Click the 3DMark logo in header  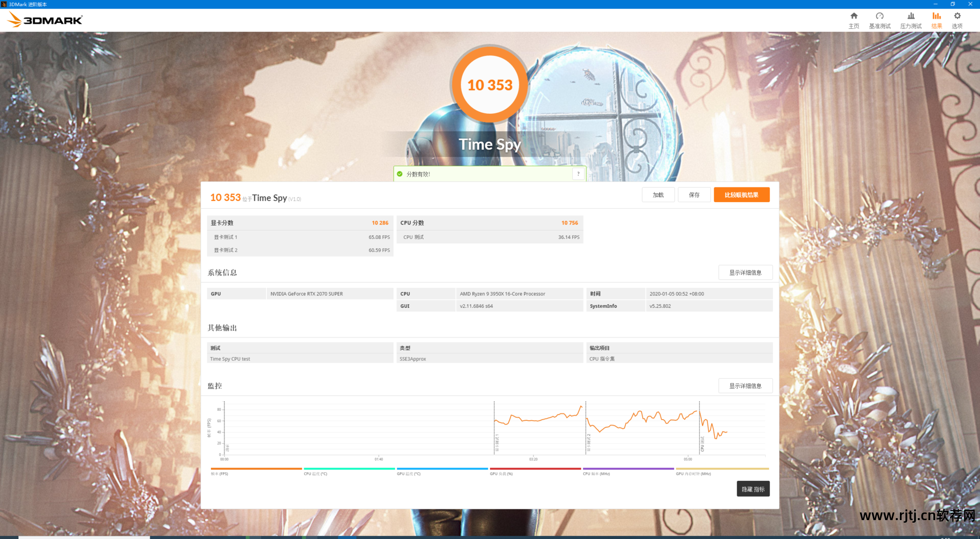coord(45,20)
